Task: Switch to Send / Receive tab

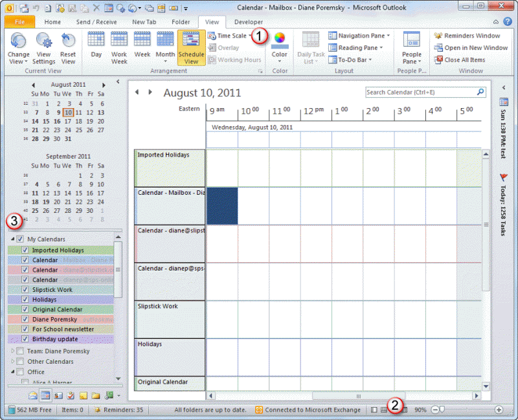Action: [96, 22]
